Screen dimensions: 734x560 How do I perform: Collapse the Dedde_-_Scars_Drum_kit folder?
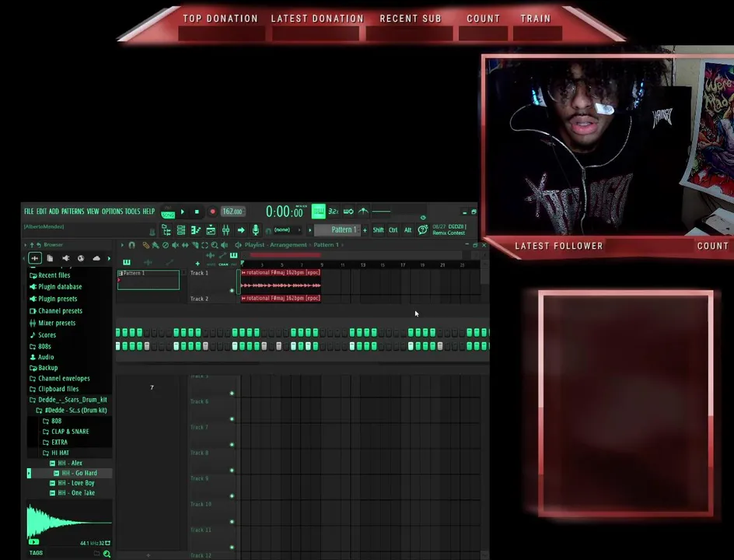[x=68, y=400]
